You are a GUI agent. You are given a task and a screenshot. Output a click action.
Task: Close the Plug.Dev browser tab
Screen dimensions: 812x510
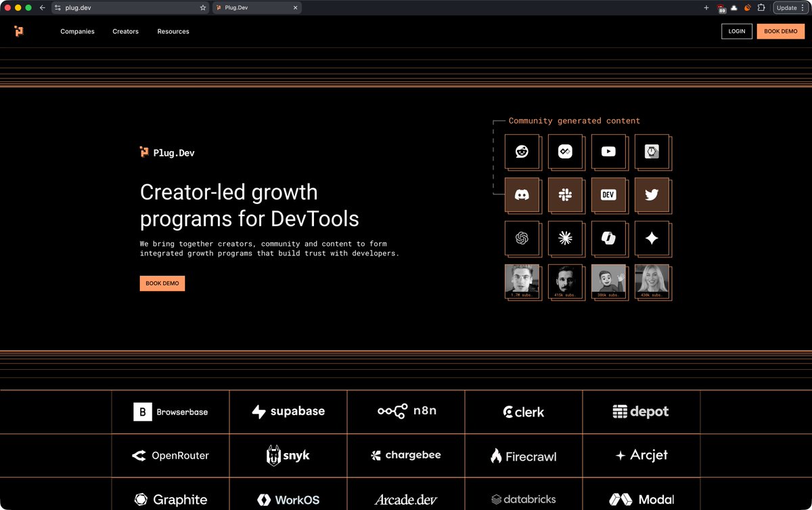coord(295,7)
